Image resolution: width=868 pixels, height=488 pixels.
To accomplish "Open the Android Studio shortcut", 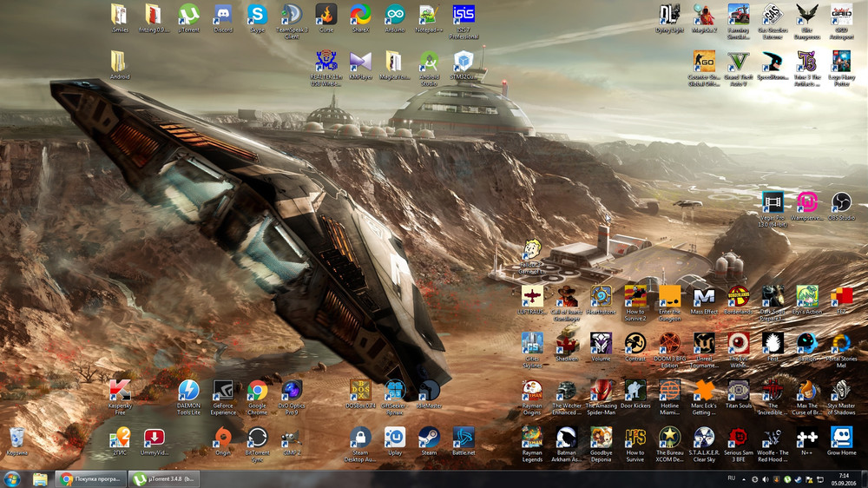I will 429,63.
